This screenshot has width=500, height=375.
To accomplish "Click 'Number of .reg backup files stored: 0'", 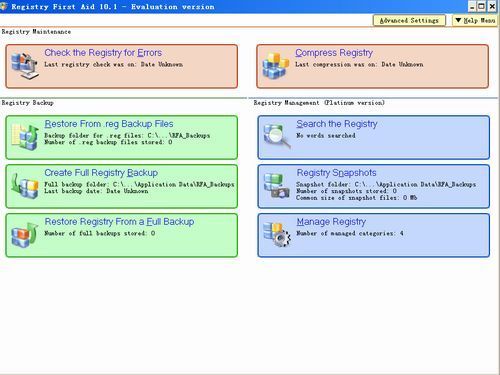I will click(108, 142).
